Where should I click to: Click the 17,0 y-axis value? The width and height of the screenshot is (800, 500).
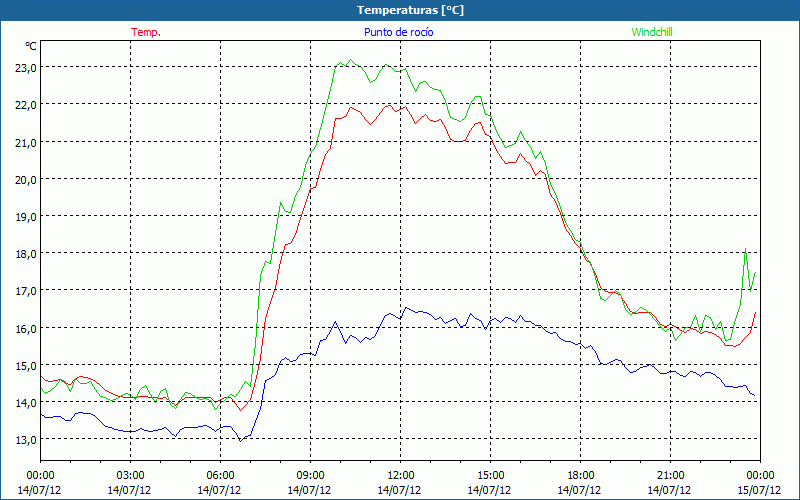click(x=25, y=291)
